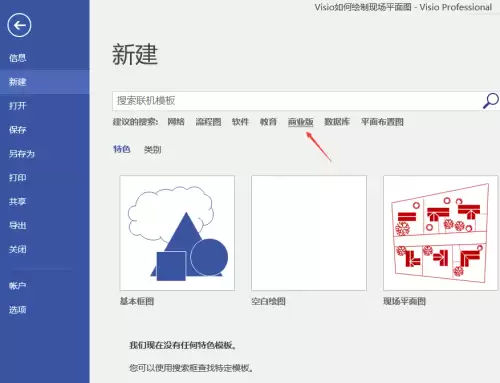Switch to the 类别 tab
This screenshot has width=500, height=383.
tap(153, 150)
